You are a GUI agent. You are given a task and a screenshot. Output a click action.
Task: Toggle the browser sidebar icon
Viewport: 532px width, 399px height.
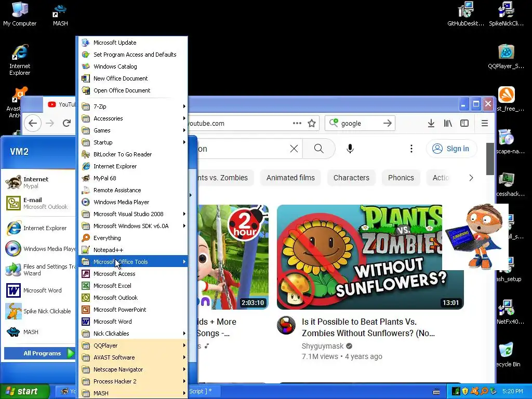point(464,123)
